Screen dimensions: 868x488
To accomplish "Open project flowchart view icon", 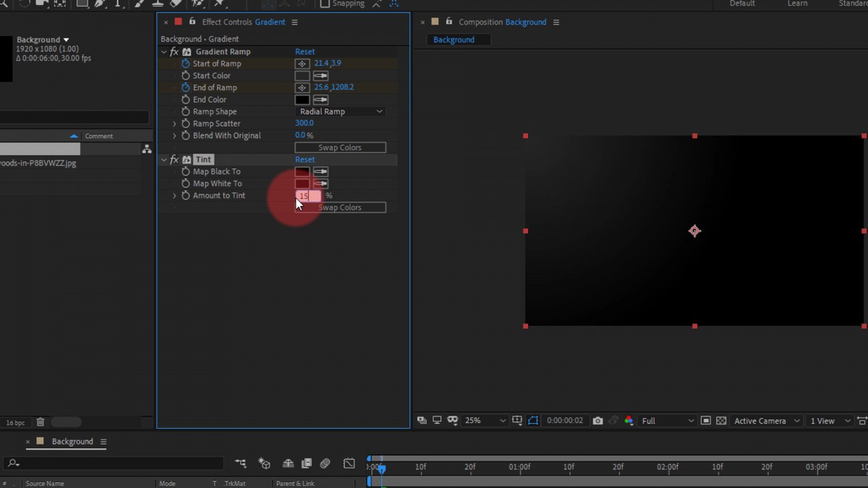I will tap(147, 149).
